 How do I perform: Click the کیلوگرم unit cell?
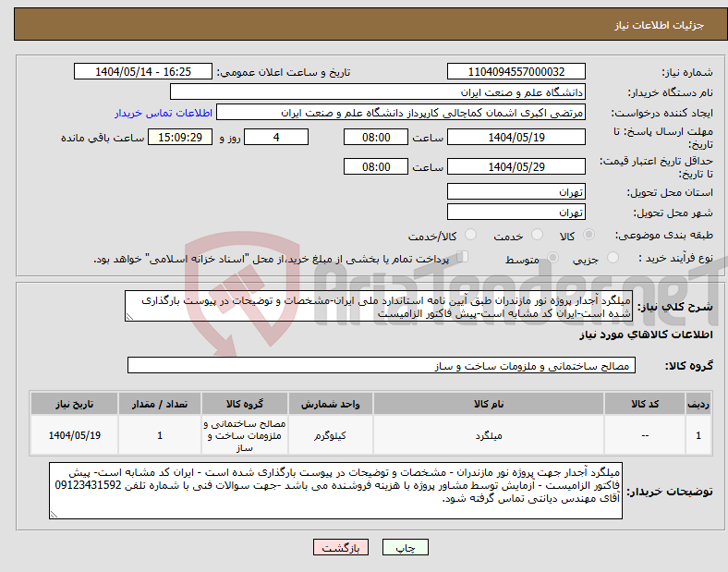330,435
